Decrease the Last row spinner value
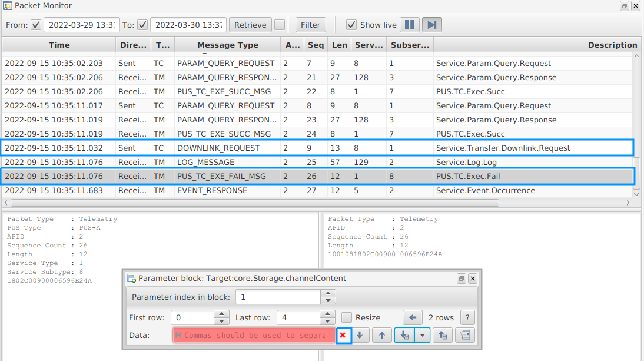Image resolution: width=644 pixels, height=361 pixels. point(327,321)
